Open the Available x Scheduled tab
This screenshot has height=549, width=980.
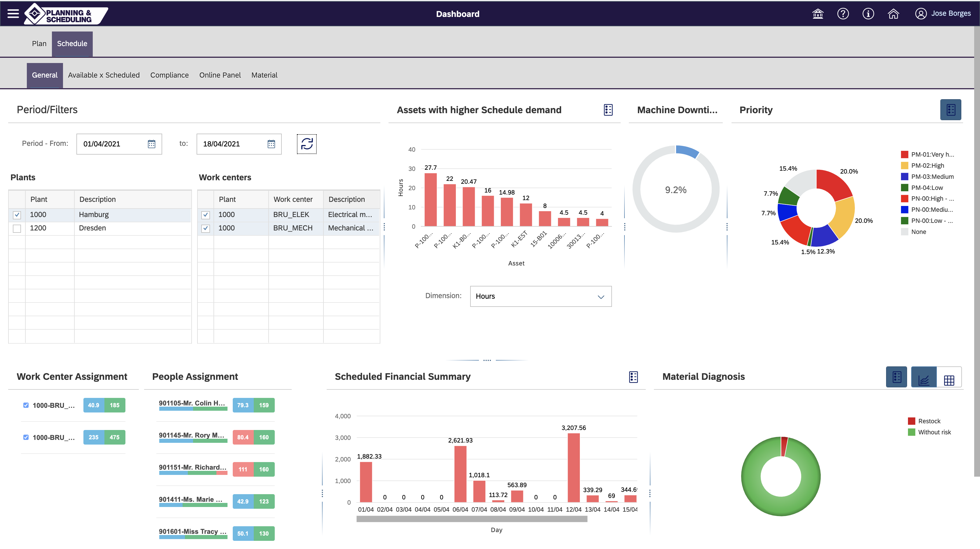[104, 75]
